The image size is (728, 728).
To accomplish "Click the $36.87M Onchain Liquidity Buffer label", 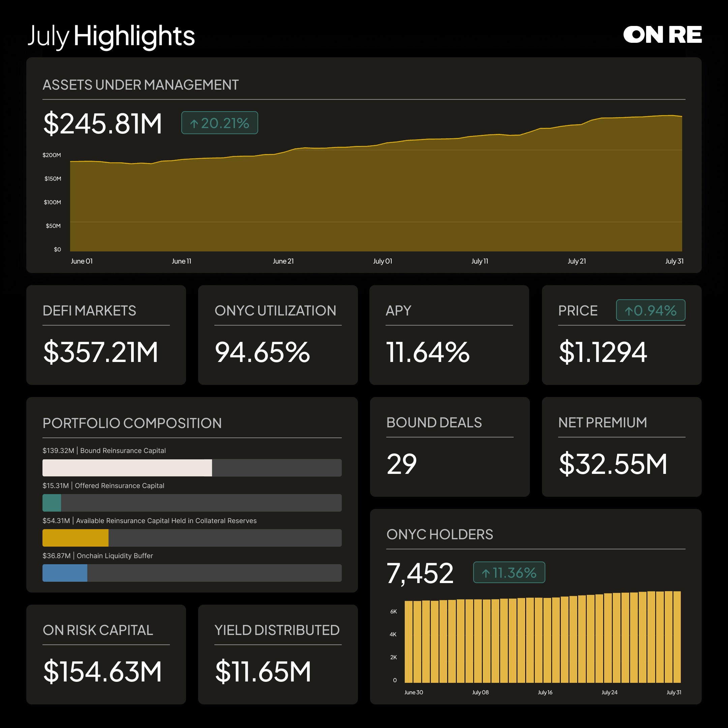I will 98,556.
